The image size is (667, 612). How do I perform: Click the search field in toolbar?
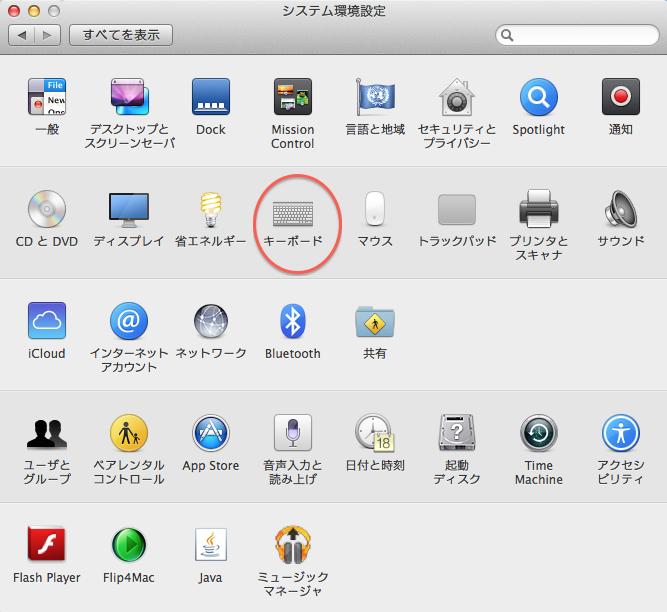pyautogui.click(x=577, y=35)
